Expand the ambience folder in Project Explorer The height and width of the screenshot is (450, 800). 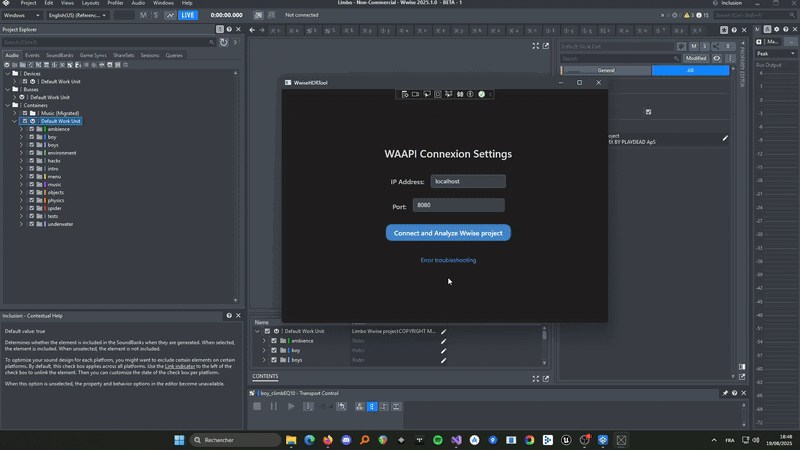21,129
